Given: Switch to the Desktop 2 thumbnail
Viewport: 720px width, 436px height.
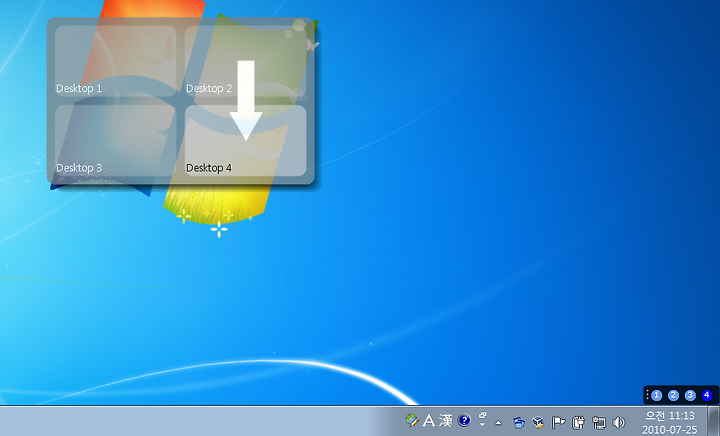Looking at the screenshot, I should (x=245, y=61).
